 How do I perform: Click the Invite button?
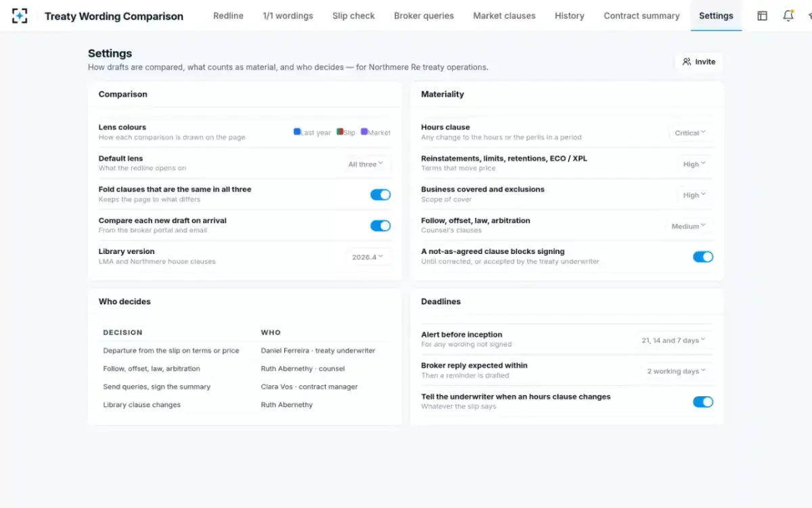click(x=699, y=62)
